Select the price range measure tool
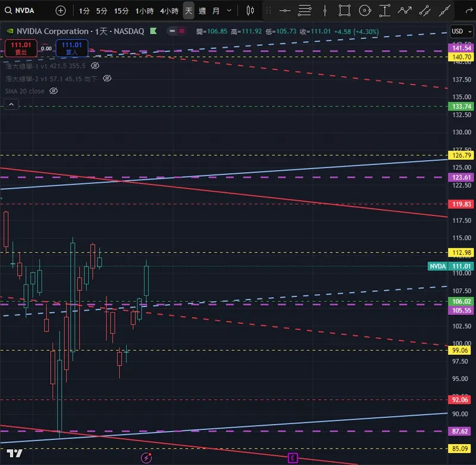This screenshot has height=465, width=476. tap(384, 11)
